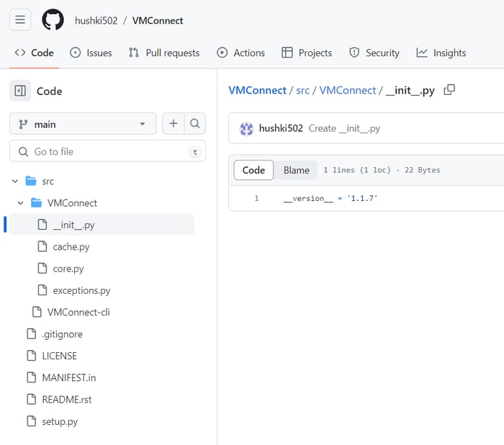504x445 pixels.
Task: Open the Insights tab
Action: tap(441, 53)
